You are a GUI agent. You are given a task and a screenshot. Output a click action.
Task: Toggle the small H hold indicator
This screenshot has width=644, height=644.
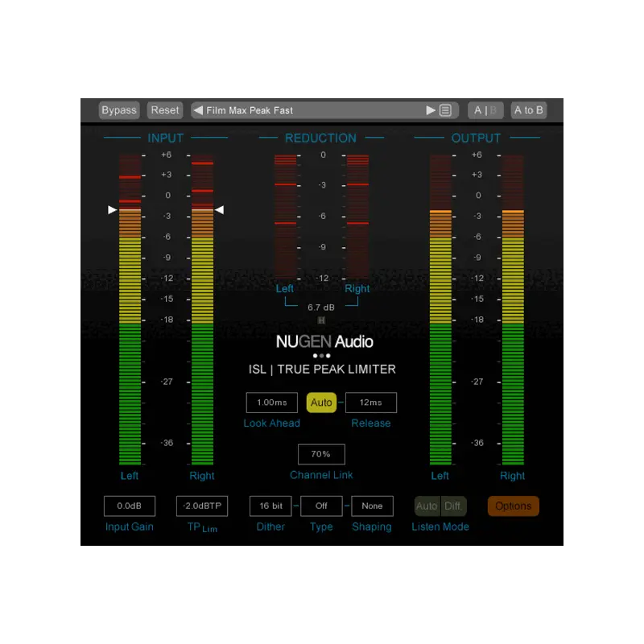(x=321, y=320)
